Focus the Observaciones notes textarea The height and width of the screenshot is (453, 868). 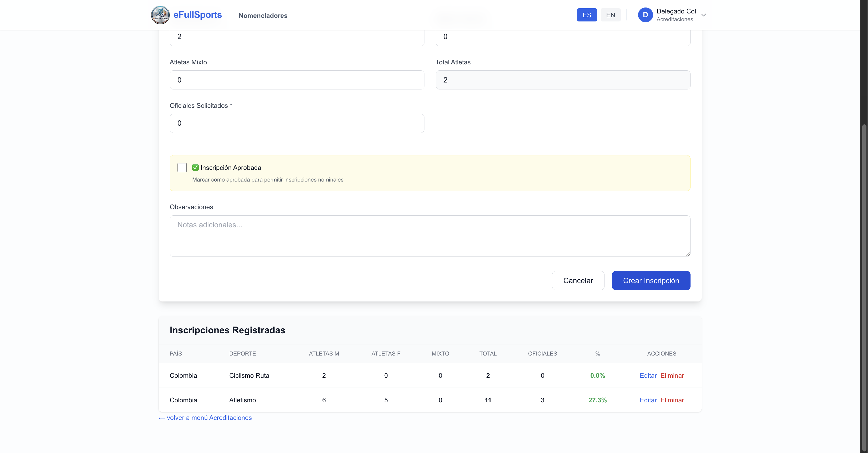pyautogui.click(x=430, y=236)
